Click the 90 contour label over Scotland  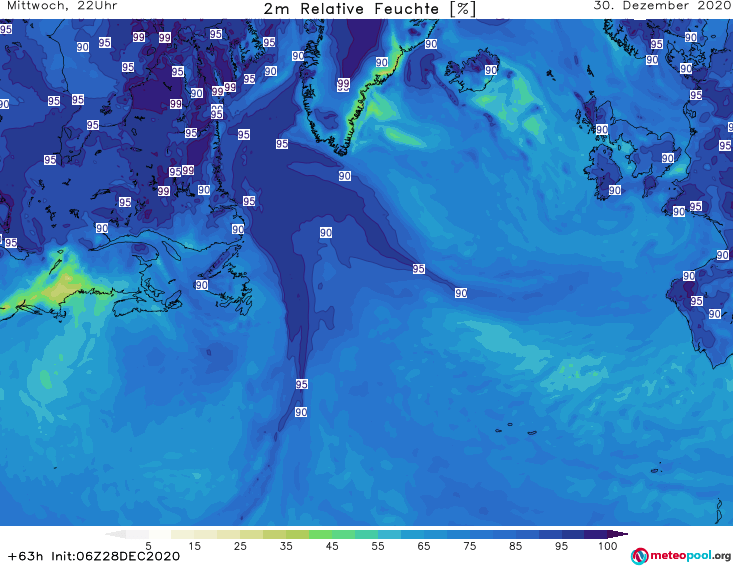[602, 129]
